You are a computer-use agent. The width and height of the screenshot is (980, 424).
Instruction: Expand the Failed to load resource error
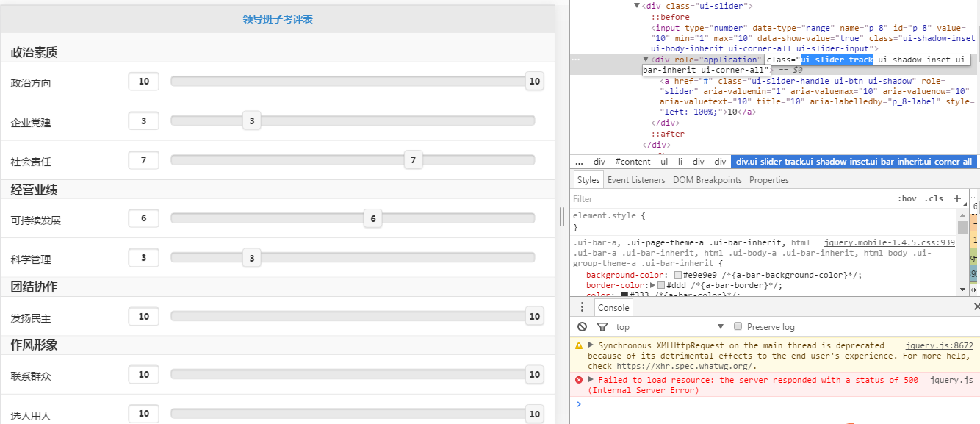[591, 379]
